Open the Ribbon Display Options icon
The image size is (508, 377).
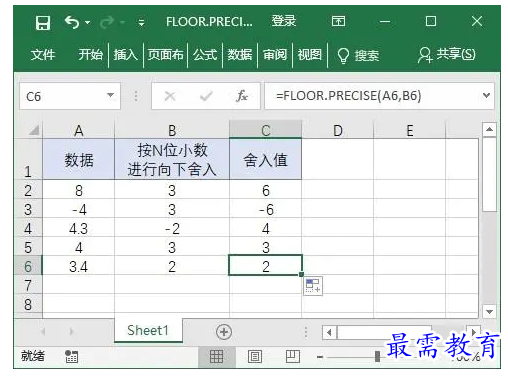[x=338, y=22]
